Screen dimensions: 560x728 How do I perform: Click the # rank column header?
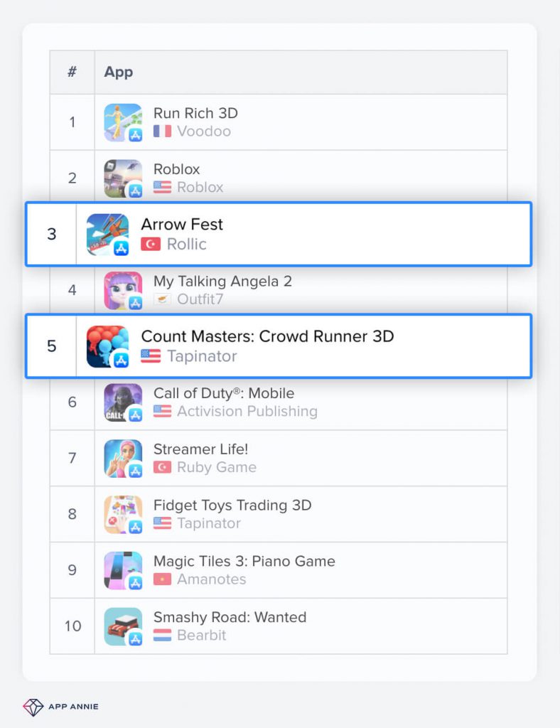(x=72, y=72)
